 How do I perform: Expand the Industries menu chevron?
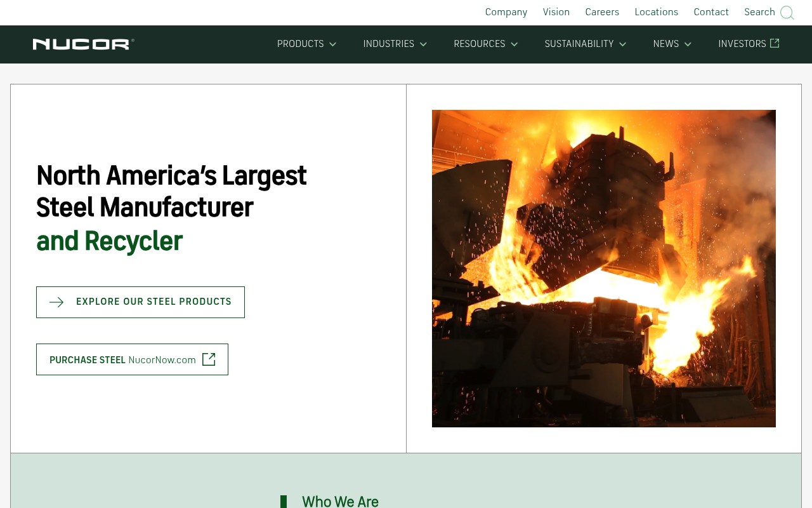coord(423,44)
